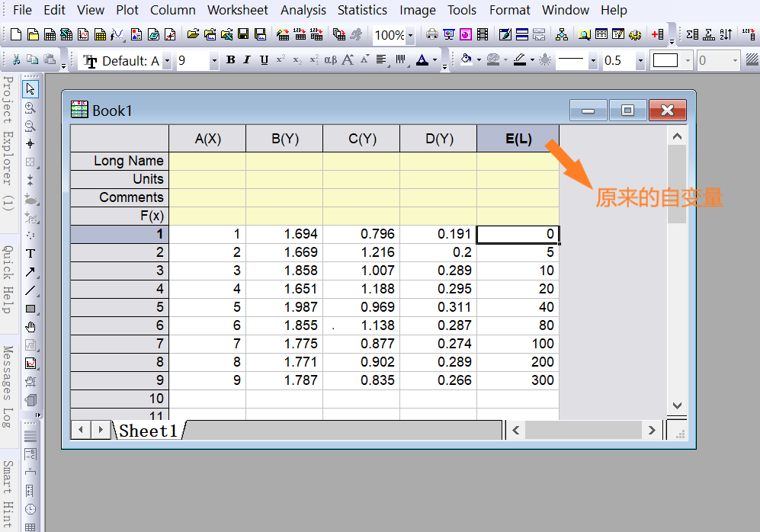760x532 pixels.
Task: Click the Save Project toolbar icon
Action: click(x=243, y=34)
